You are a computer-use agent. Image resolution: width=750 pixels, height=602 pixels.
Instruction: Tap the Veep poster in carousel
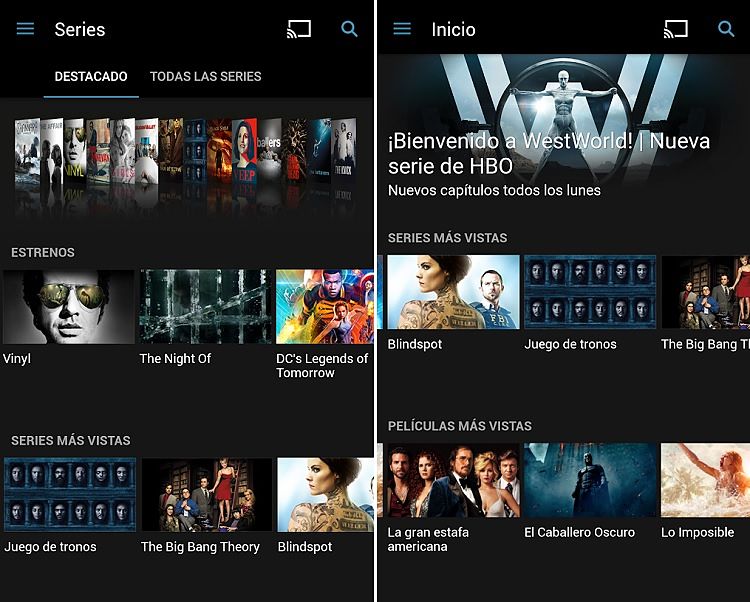pyautogui.click(x=244, y=151)
